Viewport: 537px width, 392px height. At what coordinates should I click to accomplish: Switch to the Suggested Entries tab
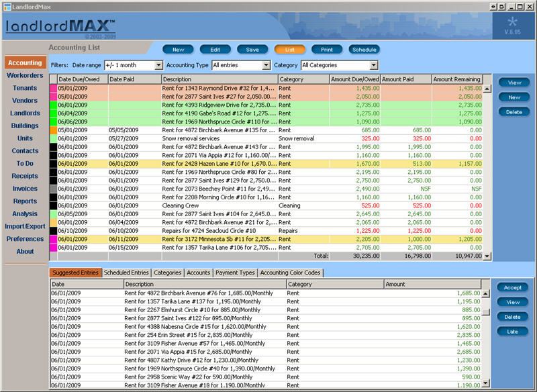76,273
